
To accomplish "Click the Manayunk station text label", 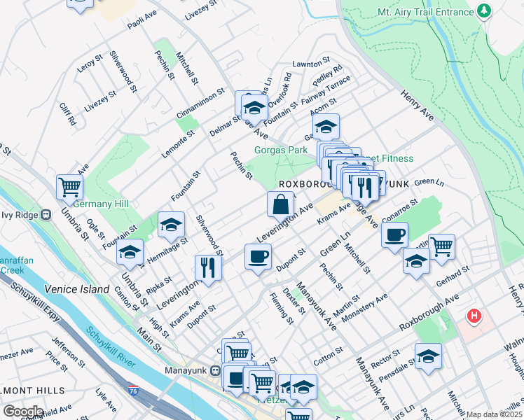I will [x=187, y=370].
